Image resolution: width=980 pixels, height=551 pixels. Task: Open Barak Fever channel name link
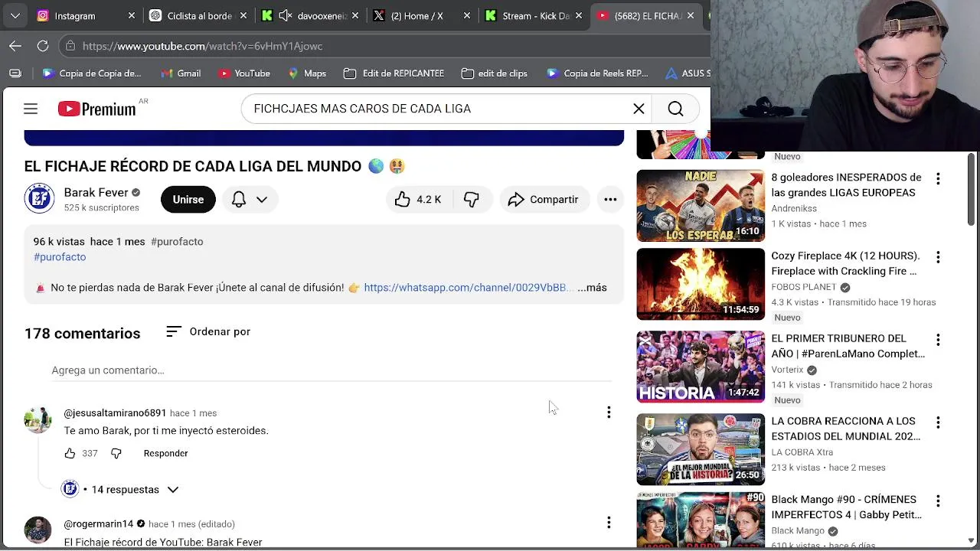pos(96,192)
